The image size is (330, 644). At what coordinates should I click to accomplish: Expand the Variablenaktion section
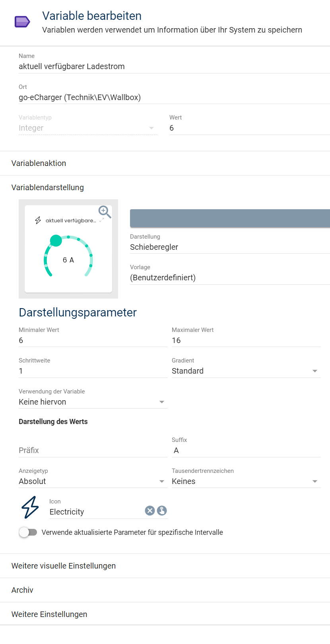165,163
